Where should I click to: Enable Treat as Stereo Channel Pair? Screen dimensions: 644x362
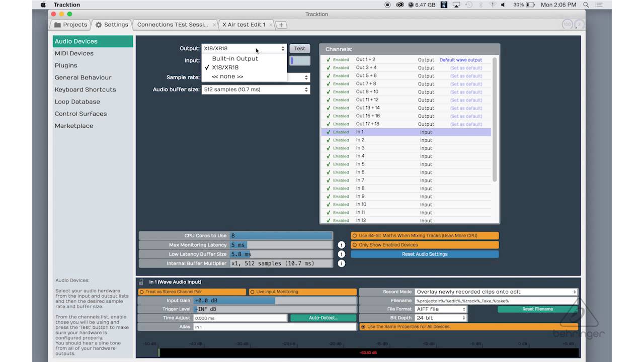click(x=192, y=292)
